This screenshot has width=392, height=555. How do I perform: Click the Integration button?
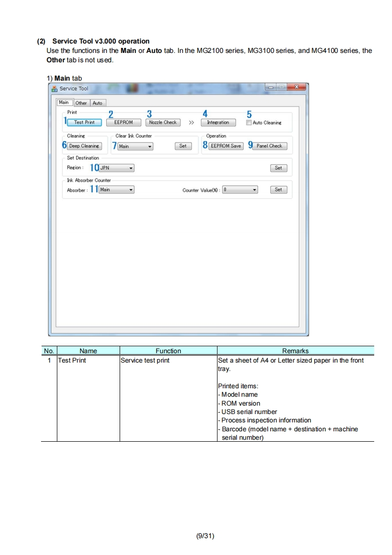click(x=218, y=122)
